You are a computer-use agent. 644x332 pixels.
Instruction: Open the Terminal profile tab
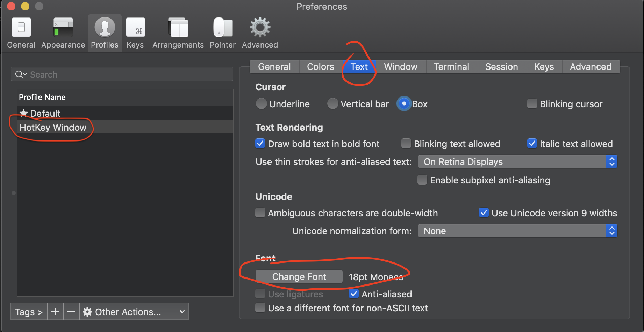click(451, 66)
